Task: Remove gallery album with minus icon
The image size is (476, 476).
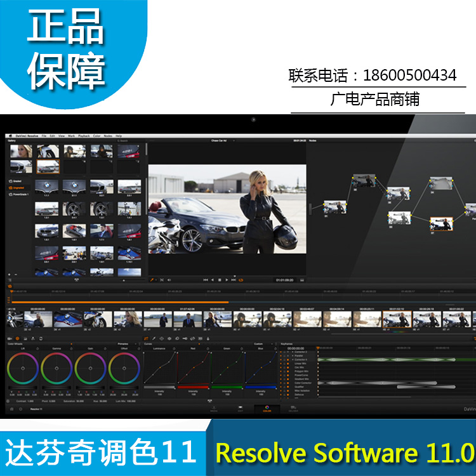Action: (x=15, y=274)
